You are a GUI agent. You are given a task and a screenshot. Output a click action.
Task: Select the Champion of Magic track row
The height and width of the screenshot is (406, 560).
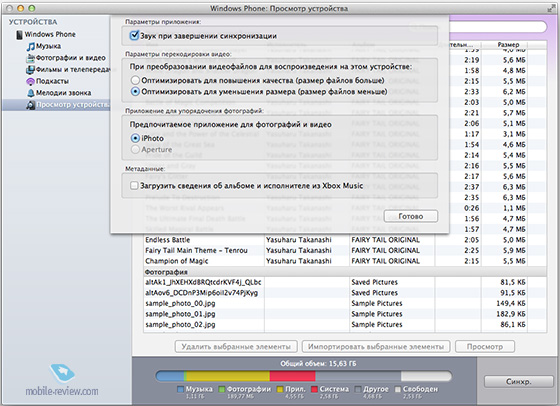pyautogui.click(x=345, y=261)
